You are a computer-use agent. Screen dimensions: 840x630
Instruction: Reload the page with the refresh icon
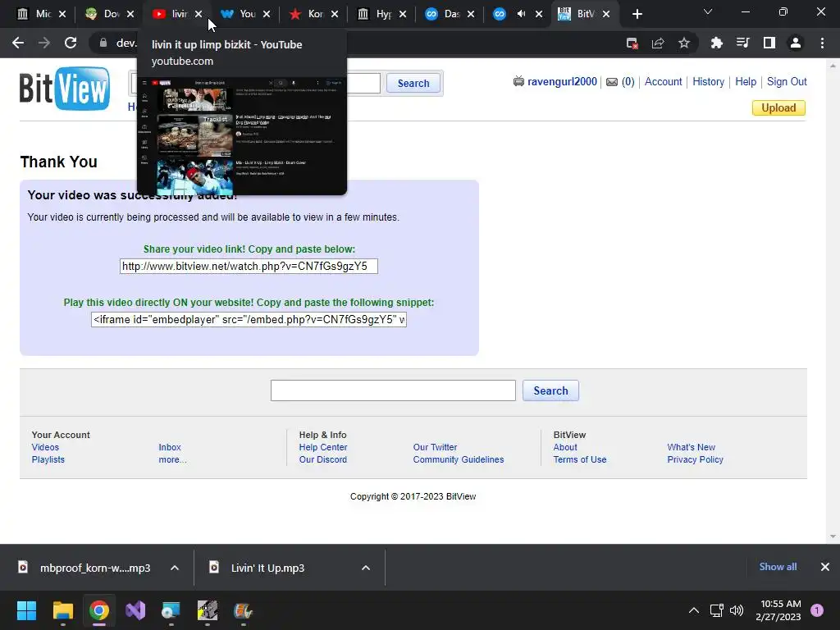tap(71, 43)
